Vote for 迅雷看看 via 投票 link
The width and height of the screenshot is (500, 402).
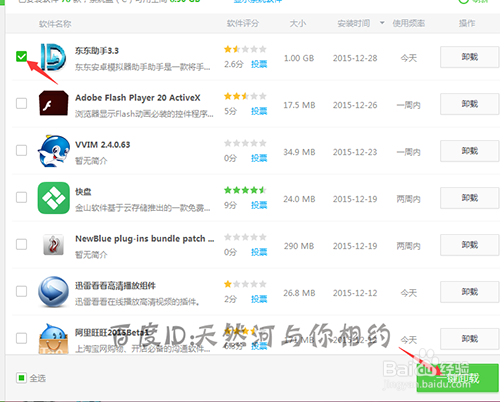(259, 299)
